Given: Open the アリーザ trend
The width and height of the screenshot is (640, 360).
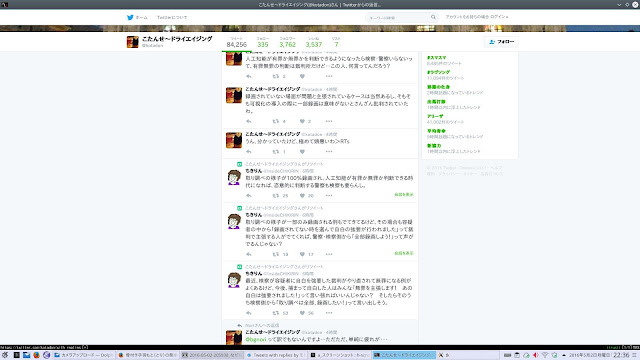Looking at the screenshot, I should 435,116.
